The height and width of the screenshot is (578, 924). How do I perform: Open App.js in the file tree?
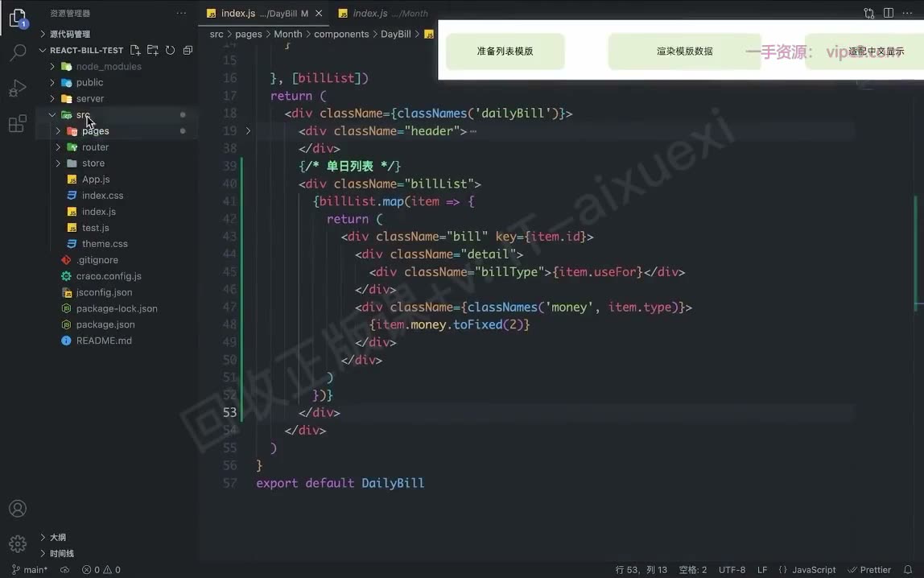tap(96, 179)
